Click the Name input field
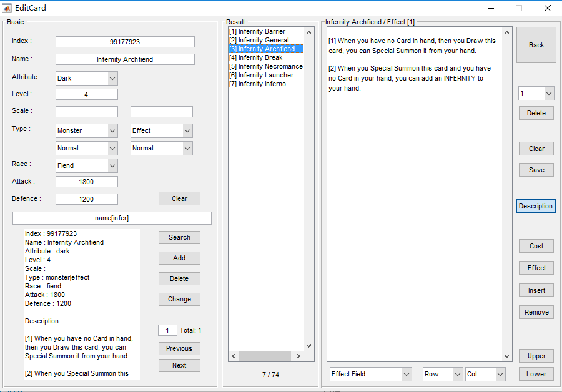 point(125,59)
